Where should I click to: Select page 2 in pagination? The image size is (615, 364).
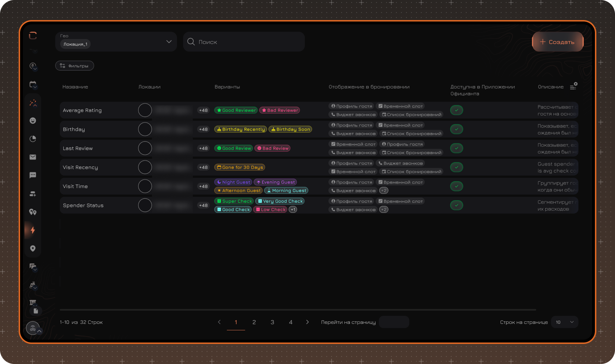pyautogui.click(x=254, y=322)
